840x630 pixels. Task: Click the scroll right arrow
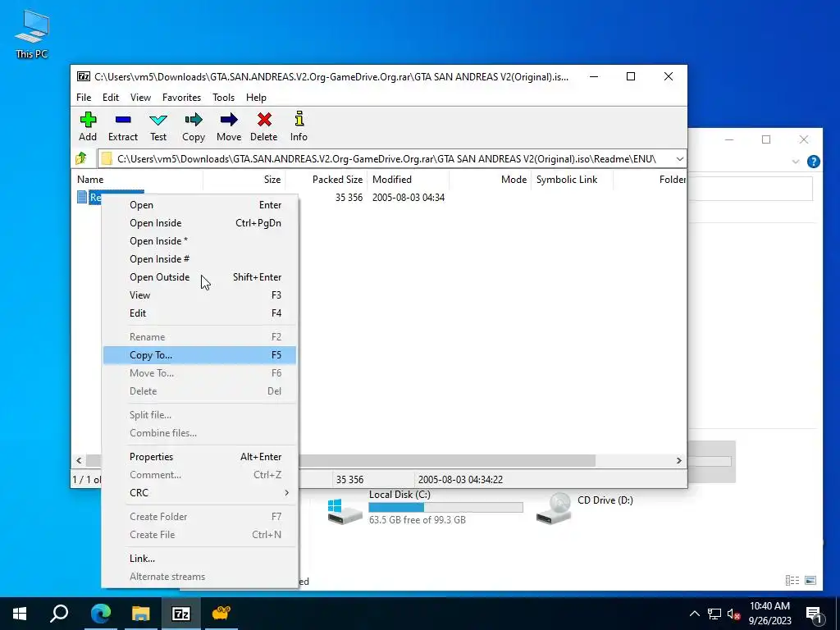point(678,461)
